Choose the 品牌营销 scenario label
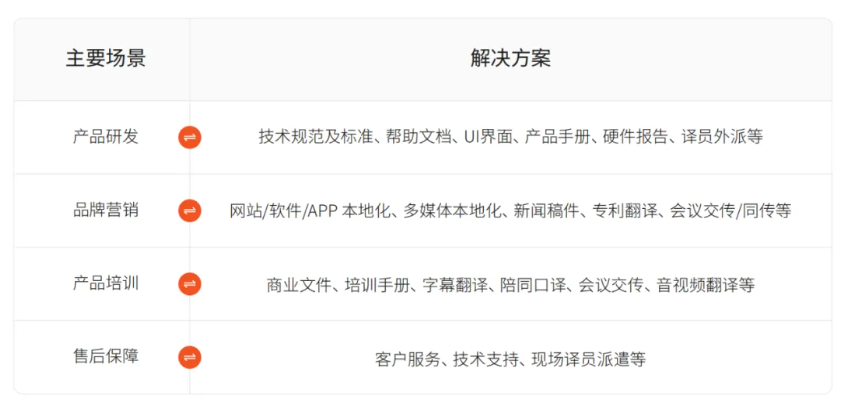 [106, 210]
